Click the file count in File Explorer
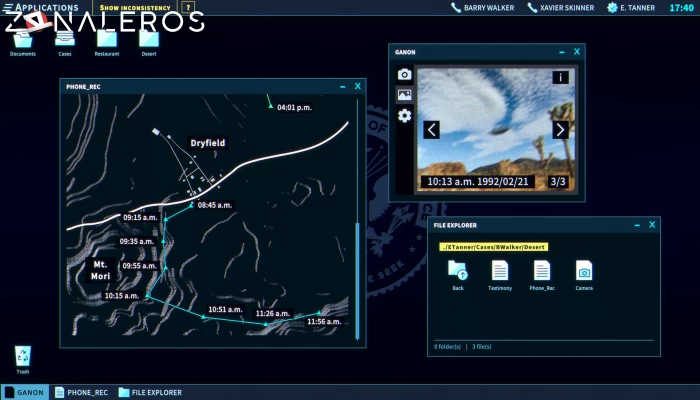This screenshot has height=400, width=700. (482, 346)
